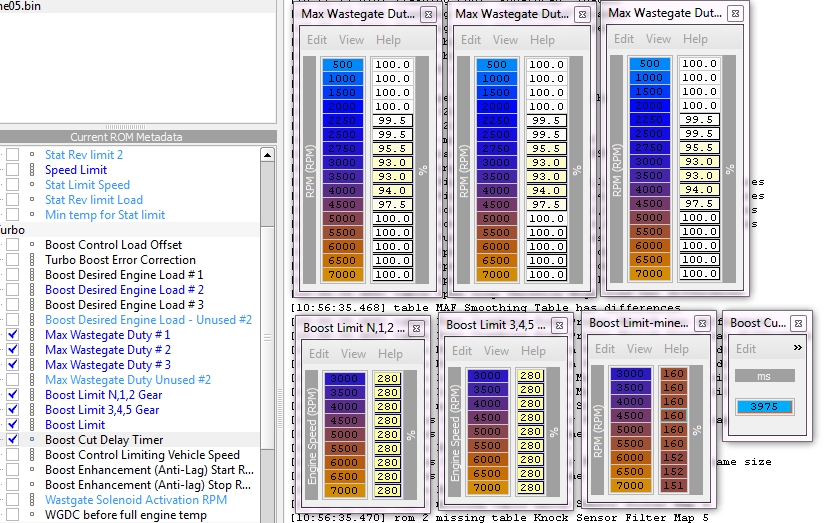Click icon next to Boost Control Load Offset
This screenshot has width=834, height=523.
pyautogui.click(x=32, y=245)
